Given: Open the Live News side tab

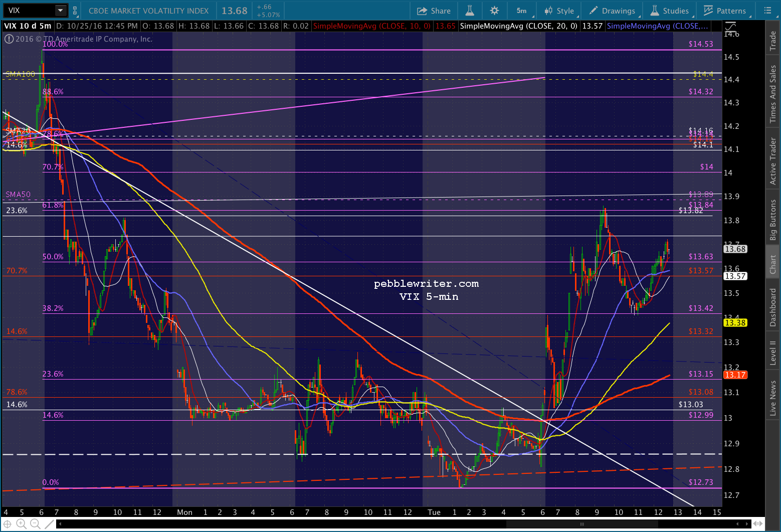Looking at the screenshot, I should 773,398.
